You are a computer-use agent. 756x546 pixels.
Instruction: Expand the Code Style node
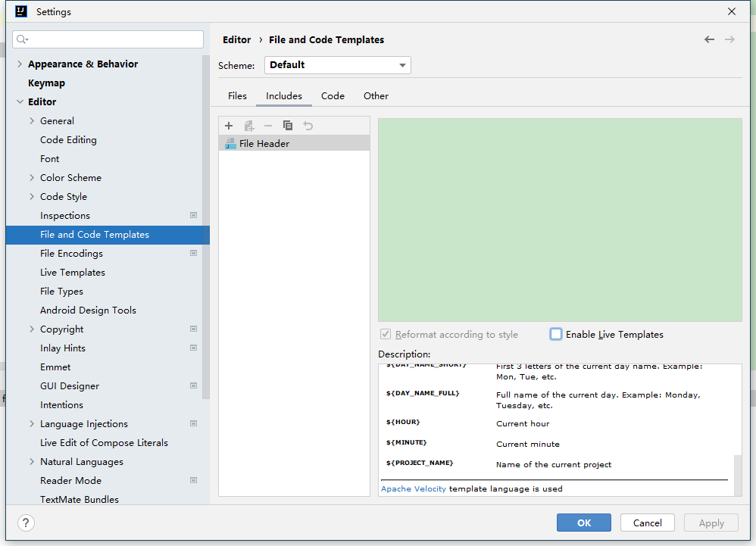click(x=32, y=196)
